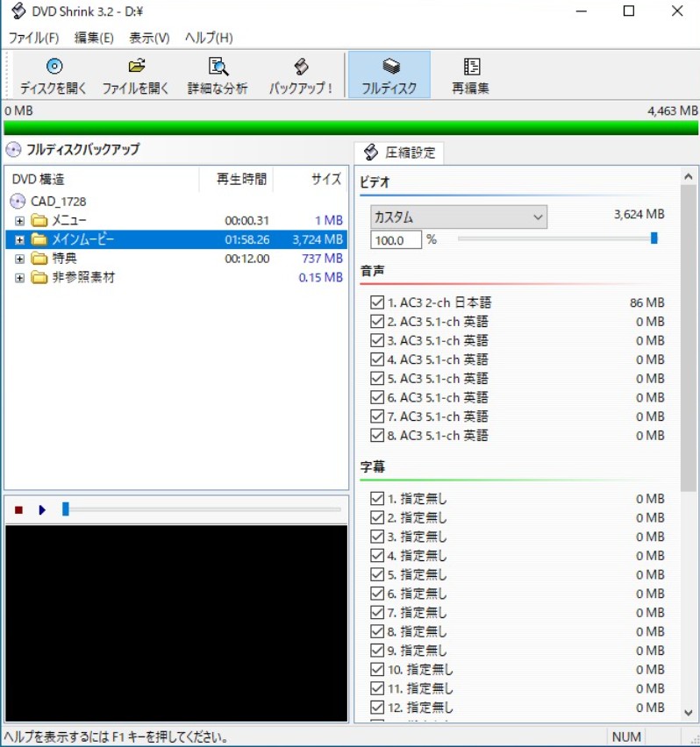The image size is (700, 747).
Task: Select CAD_1728 root tree item
Action: coord(59,202)
